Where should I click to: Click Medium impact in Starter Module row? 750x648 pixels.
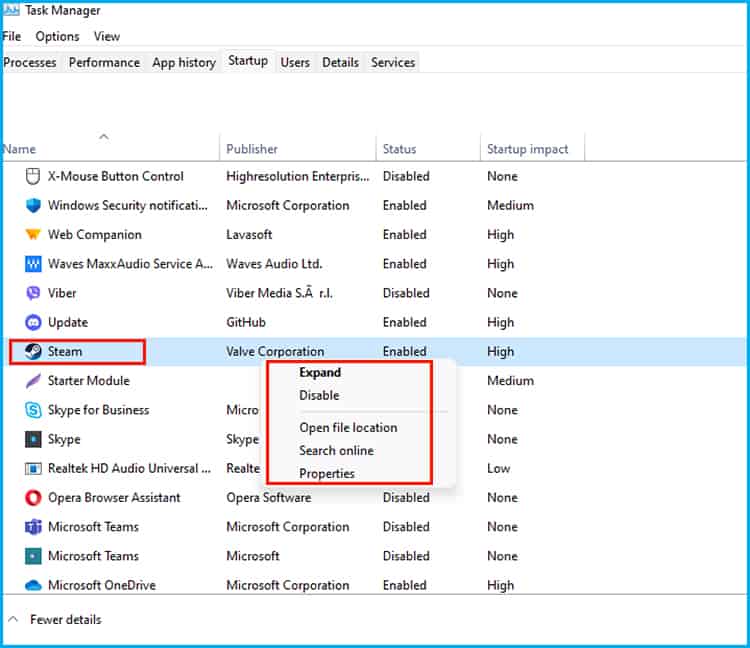click(510, 381)
